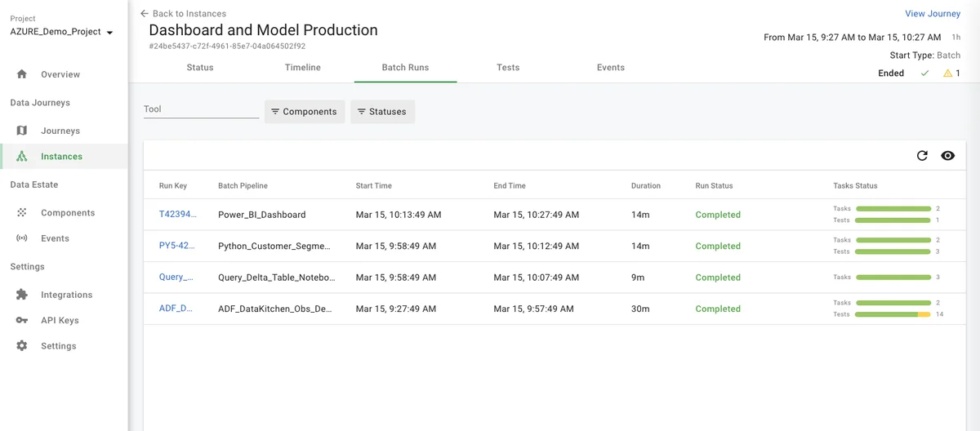Click the Journeys map icon
Viewport: 980px width, 431px height.
[22, 131]
